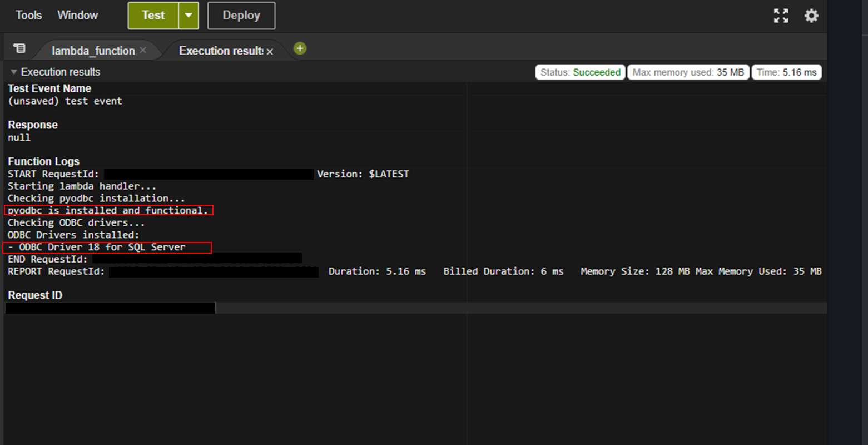Select the redacted Request ID text
868x445 pixels.
click(x=110, y=308)
